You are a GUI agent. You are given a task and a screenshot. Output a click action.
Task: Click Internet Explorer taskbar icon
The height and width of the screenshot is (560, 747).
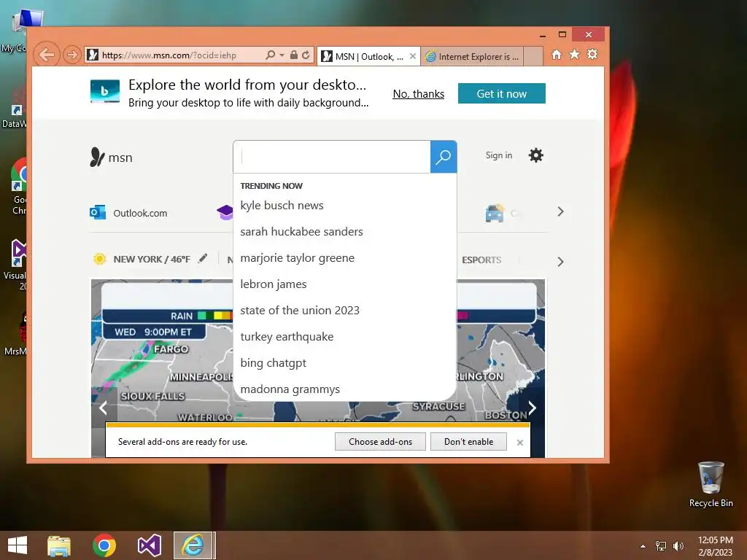193,545
